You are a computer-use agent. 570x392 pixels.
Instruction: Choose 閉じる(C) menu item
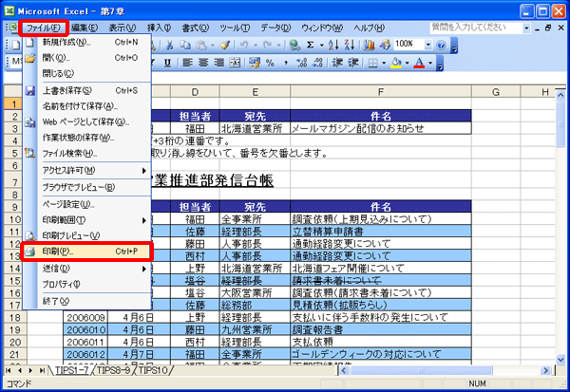coord(86,73)
